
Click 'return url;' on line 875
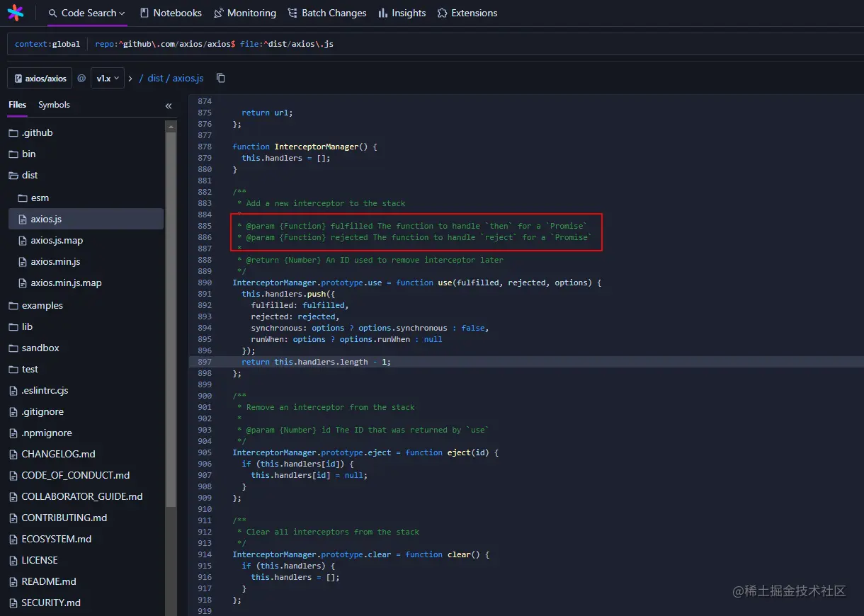pos(267,113)
